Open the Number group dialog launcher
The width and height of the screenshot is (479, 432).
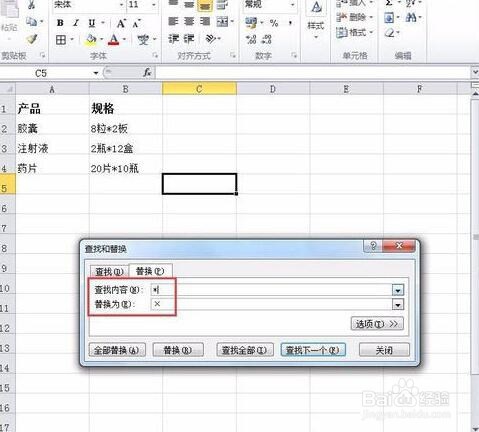[294, 55]
